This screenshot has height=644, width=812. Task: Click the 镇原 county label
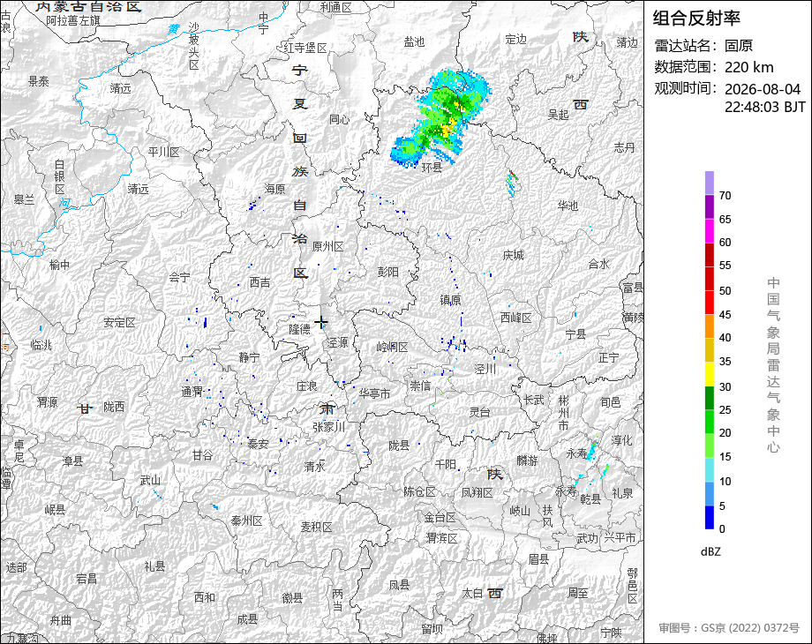pyautogui.click(x=450, y=300)
